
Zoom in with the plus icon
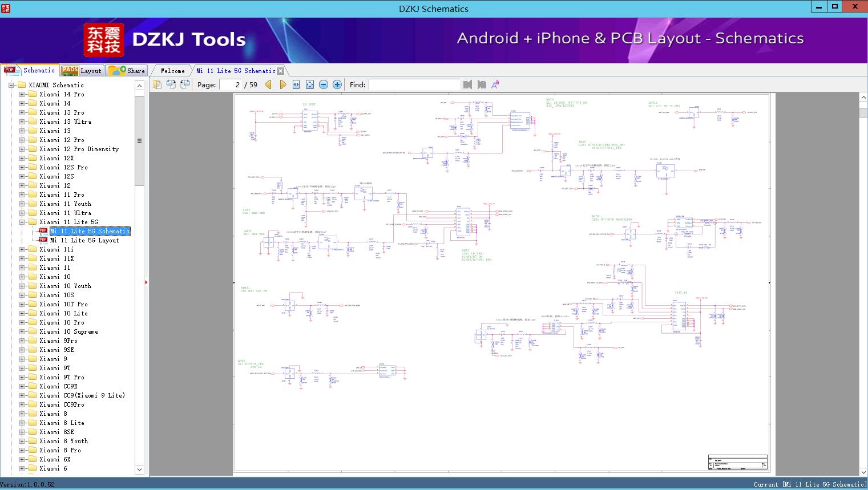[x=337, y=84]
